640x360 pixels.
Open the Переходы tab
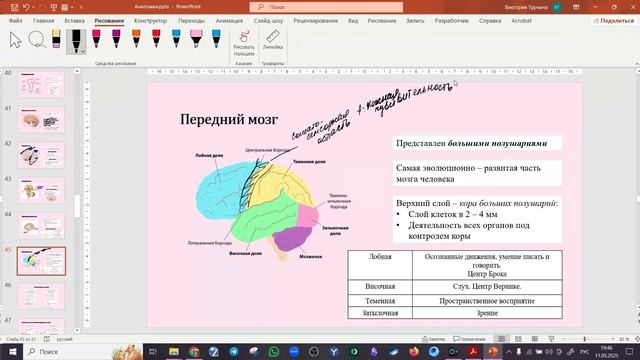[191, 20]
